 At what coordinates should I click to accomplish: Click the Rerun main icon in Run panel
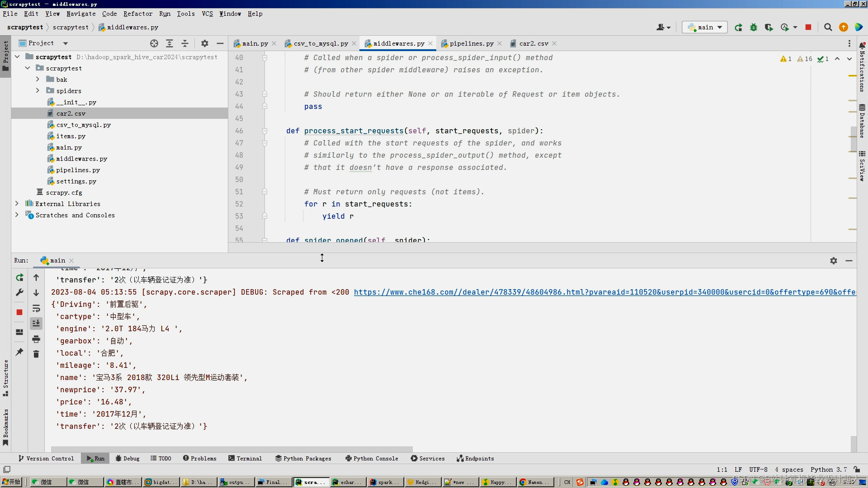tap(19, 277)
